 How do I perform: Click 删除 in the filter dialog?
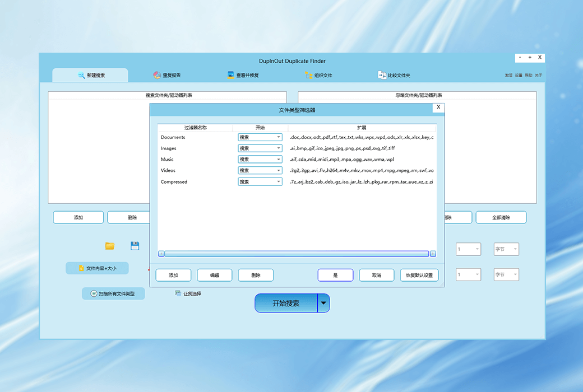click(x=256, y=276)
